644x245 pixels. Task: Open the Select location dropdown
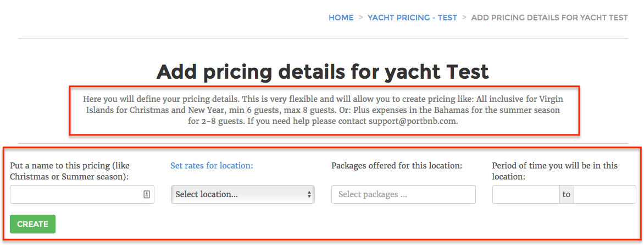coord(243,194)
